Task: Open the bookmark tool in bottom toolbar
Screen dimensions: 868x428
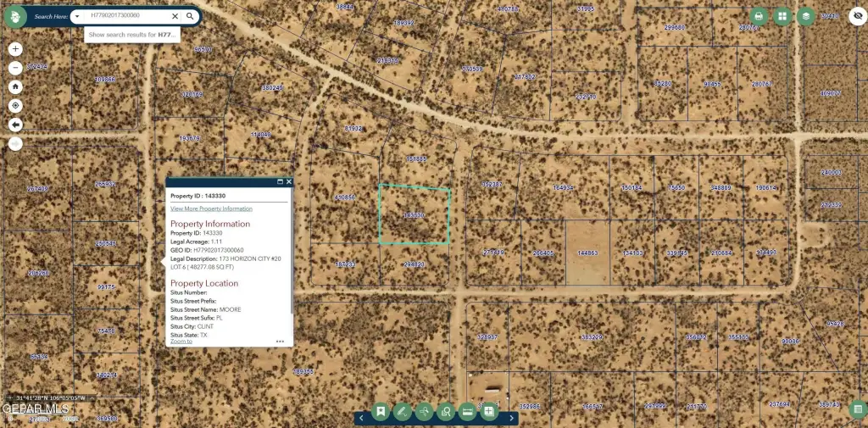Action: (381, 412)
